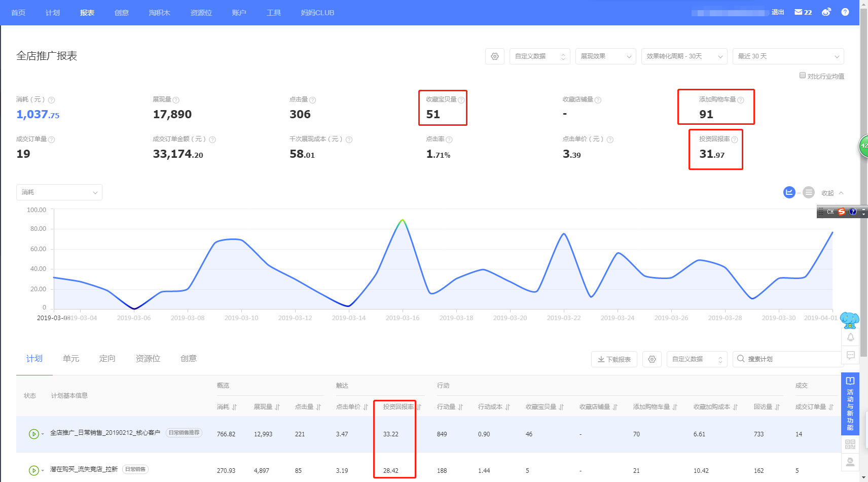The image size is (868, 482).
Task: Toggle status of 全店推广_日常销售 plan
Action: [33, 434]
